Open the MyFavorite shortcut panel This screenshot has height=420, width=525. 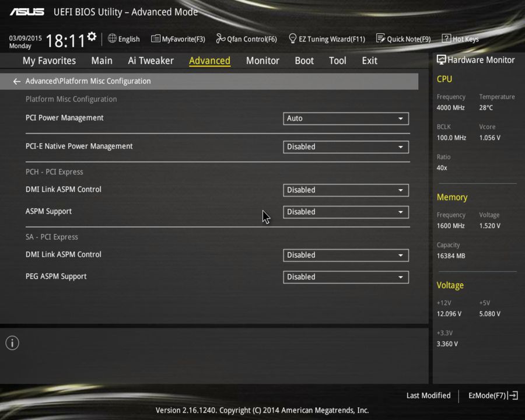tap(178, 39)
